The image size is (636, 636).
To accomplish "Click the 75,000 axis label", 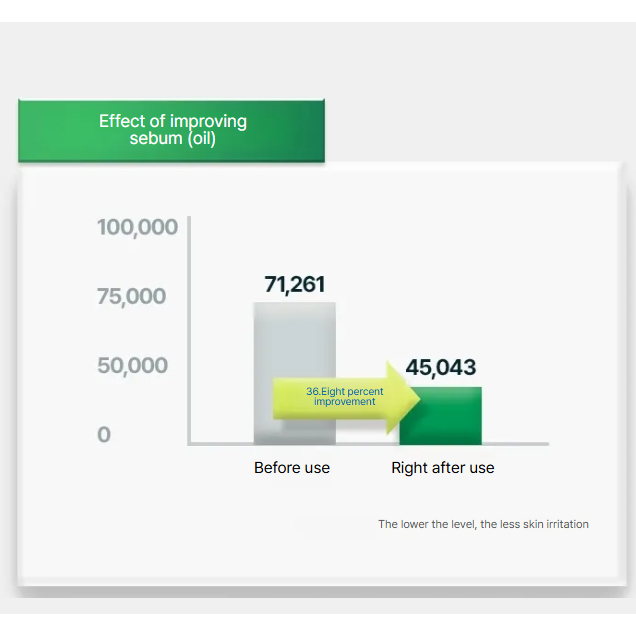I will pos(131,297).
